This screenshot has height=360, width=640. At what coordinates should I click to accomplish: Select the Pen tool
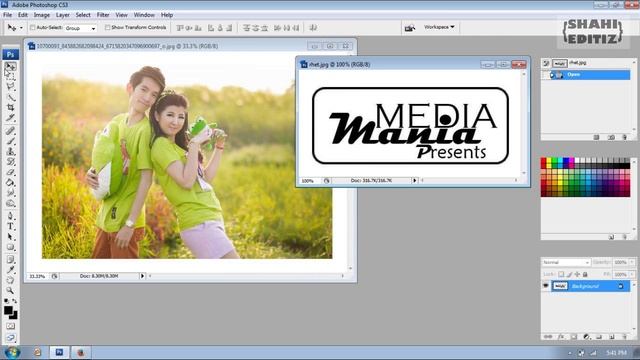click(x=11, y=216)
